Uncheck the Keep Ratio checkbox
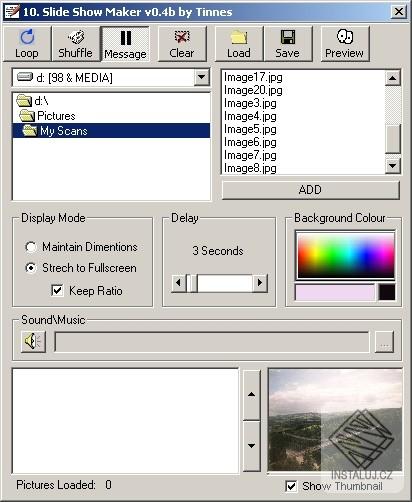 (57, 291)
